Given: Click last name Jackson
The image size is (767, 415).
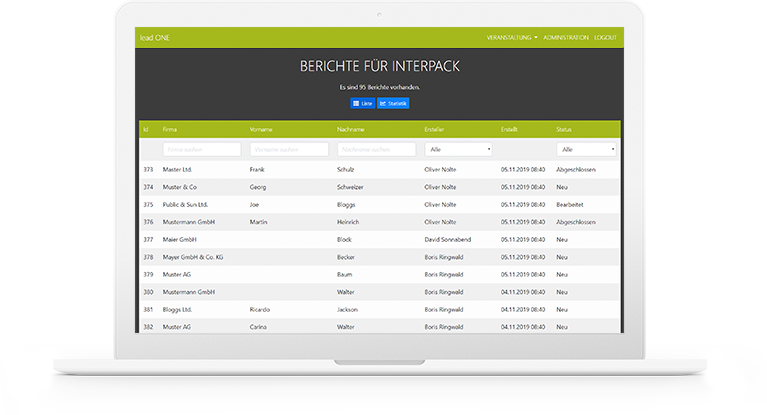Looking at the screenshot, I should (347, 310).
